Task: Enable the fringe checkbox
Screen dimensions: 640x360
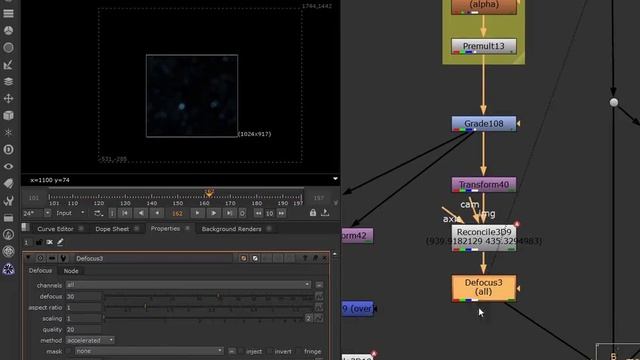Action: [x=299, y=351]
